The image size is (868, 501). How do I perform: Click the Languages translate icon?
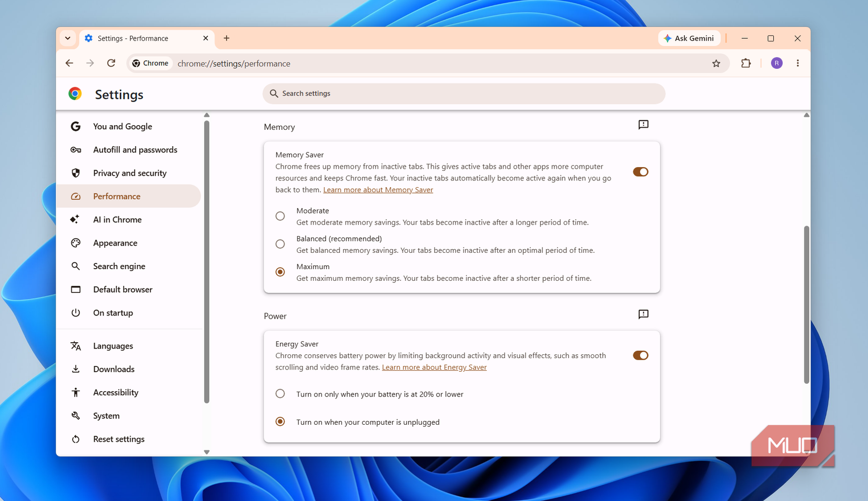point(76,346)
